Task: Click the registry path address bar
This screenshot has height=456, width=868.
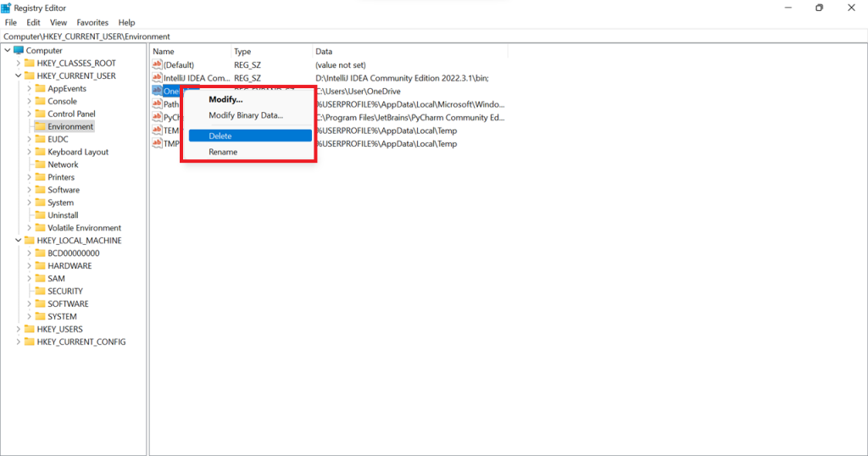Action: [434, 36]
